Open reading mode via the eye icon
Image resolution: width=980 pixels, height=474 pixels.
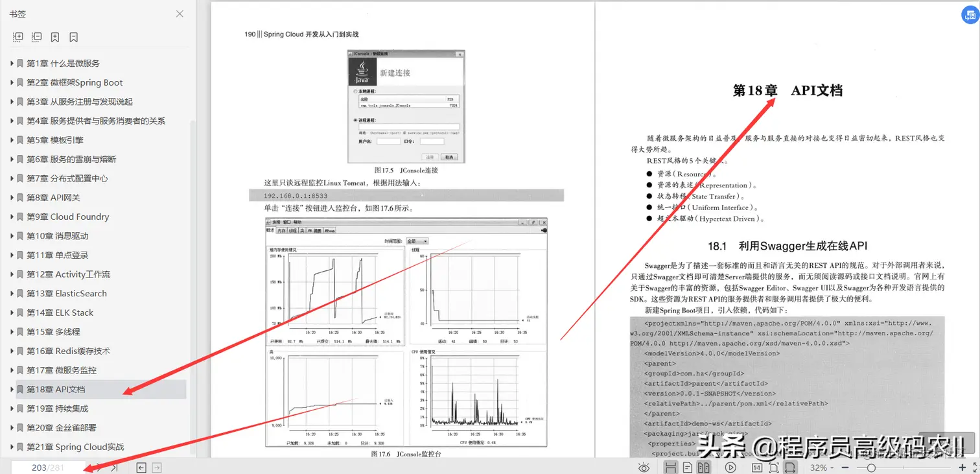pos(644,467)
